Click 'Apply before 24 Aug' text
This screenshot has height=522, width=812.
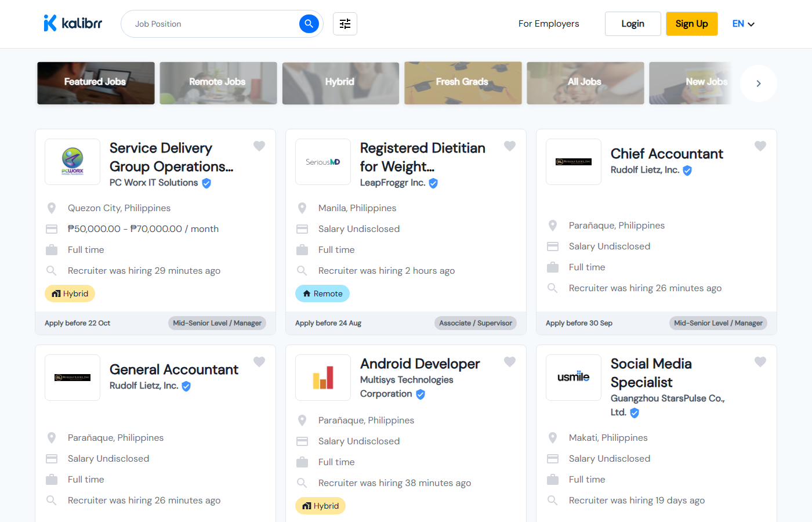328,323
